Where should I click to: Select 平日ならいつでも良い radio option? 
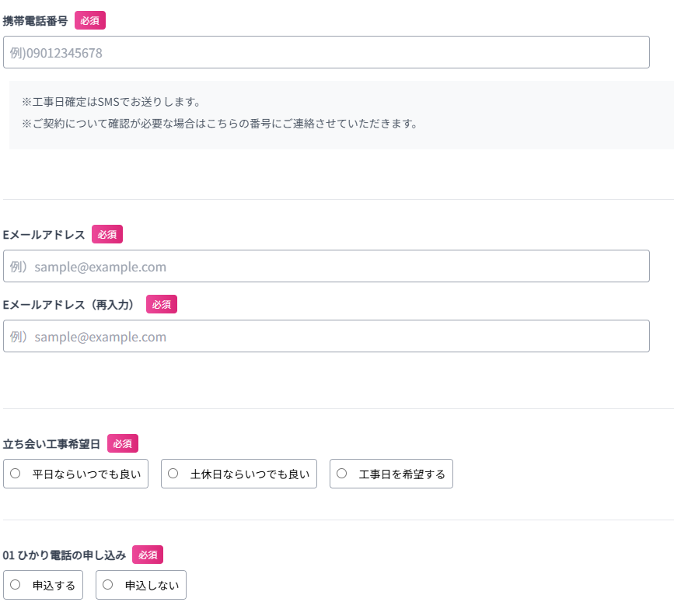(x=75, y=474)
